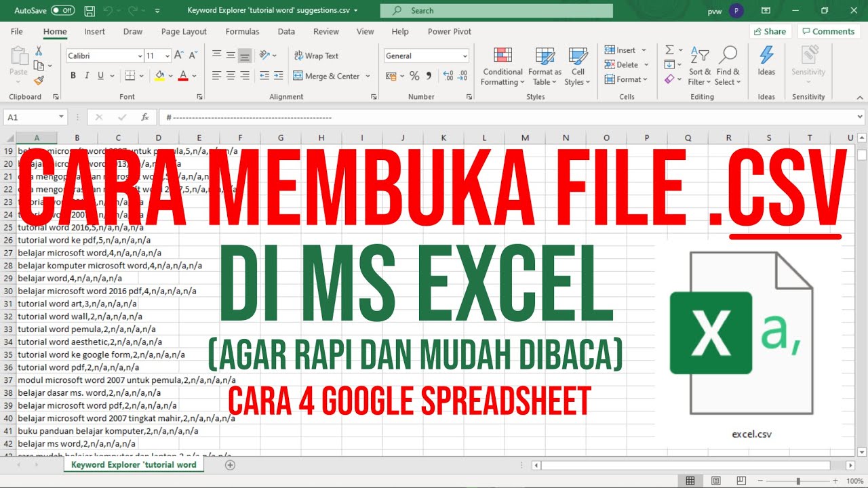Switch to the Insert tab
Screen dimensions: 868x488
[x=94, y=31]
